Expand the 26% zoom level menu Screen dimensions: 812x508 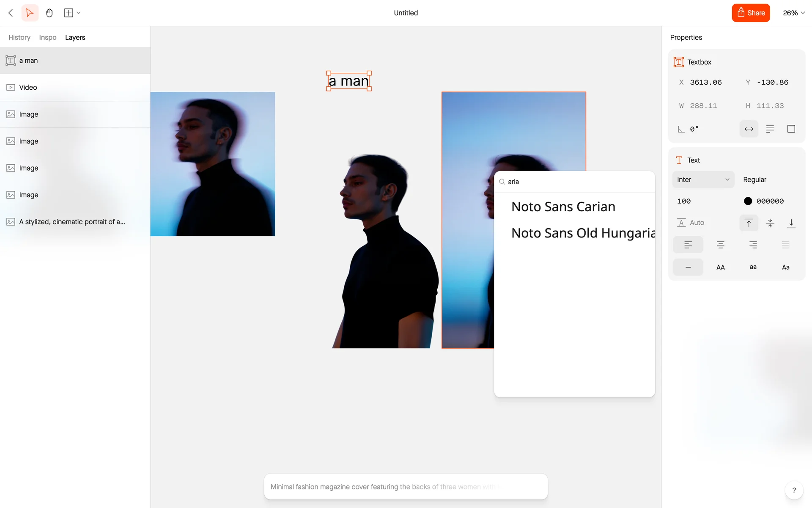pyautogui.click(x=793, y=13)
